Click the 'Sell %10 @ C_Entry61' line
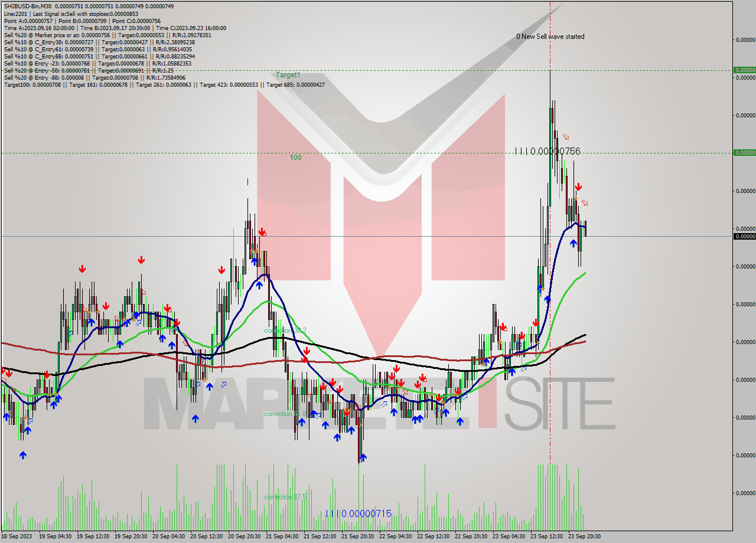The height and width of the screenshot is (543, 756). [97, 49]
